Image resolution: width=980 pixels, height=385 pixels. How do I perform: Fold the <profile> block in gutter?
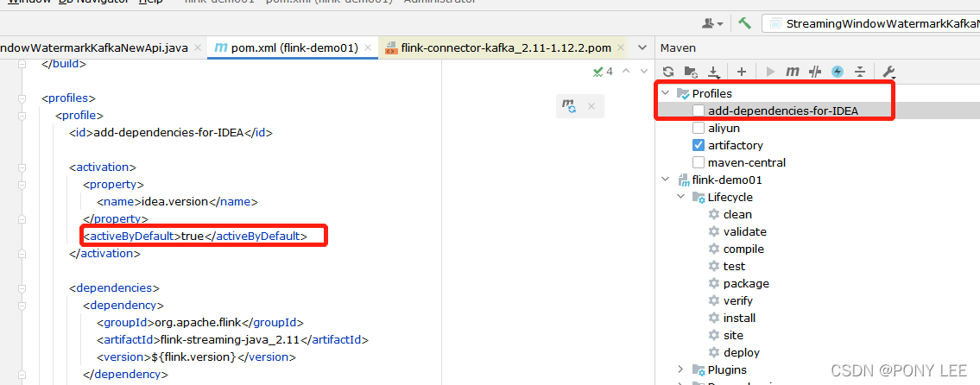tap(22, 115)
